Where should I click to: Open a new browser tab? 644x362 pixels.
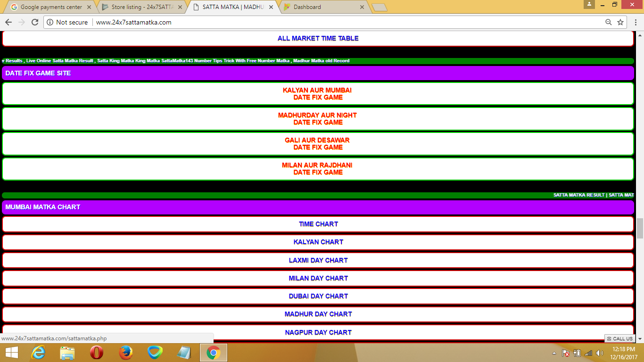point(379,8)
